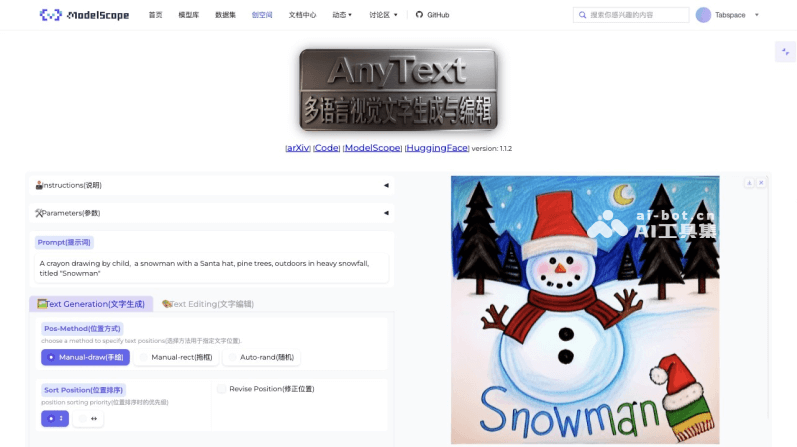Switch to the Text Editing tab
This screenshot has height=447, width=797.
(208, 303)
